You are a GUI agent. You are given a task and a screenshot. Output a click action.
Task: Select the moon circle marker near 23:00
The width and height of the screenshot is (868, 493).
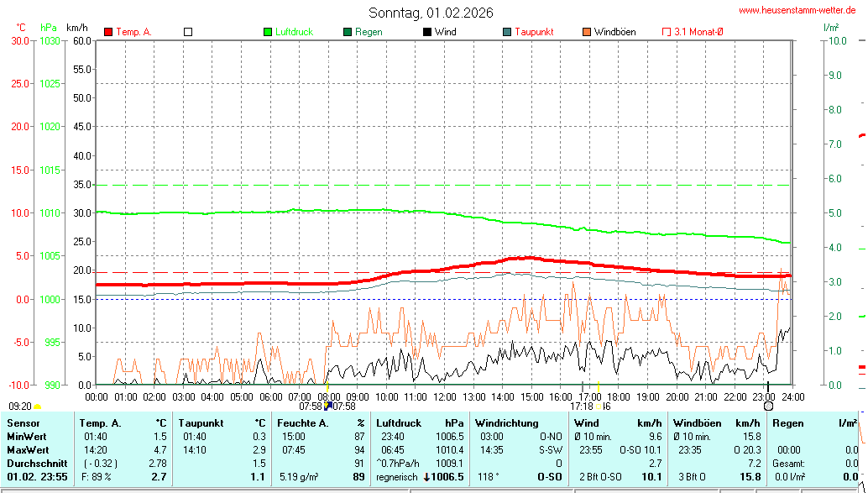coord(768,406)
